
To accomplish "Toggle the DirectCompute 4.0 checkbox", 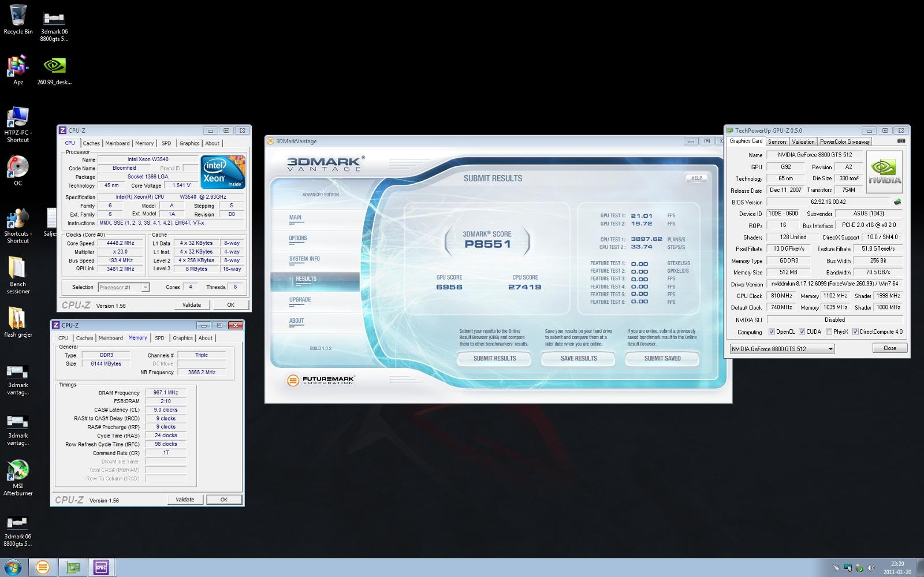I will 855,332.
